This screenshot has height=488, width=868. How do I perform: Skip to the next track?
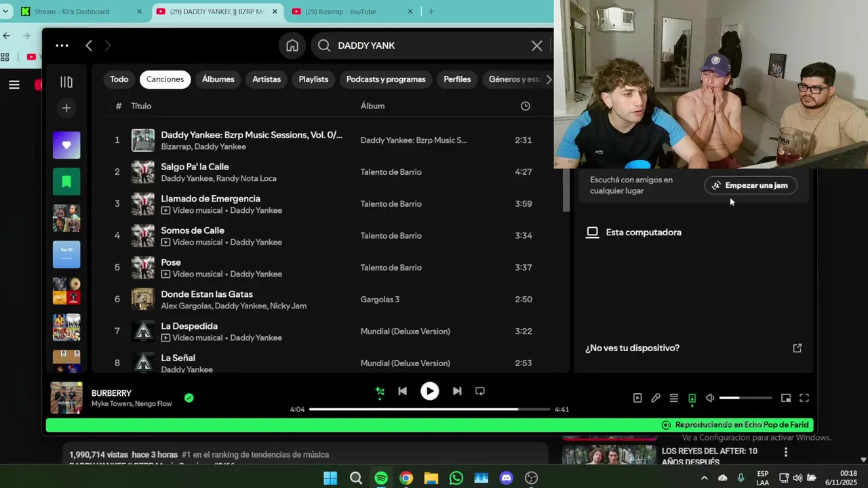(457, 391)
